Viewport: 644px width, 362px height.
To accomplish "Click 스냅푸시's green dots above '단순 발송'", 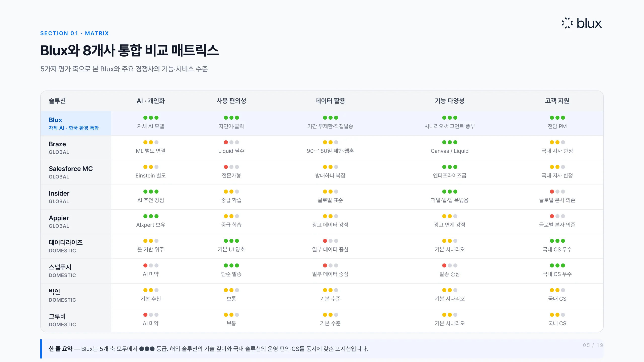I will click(231, 265).
